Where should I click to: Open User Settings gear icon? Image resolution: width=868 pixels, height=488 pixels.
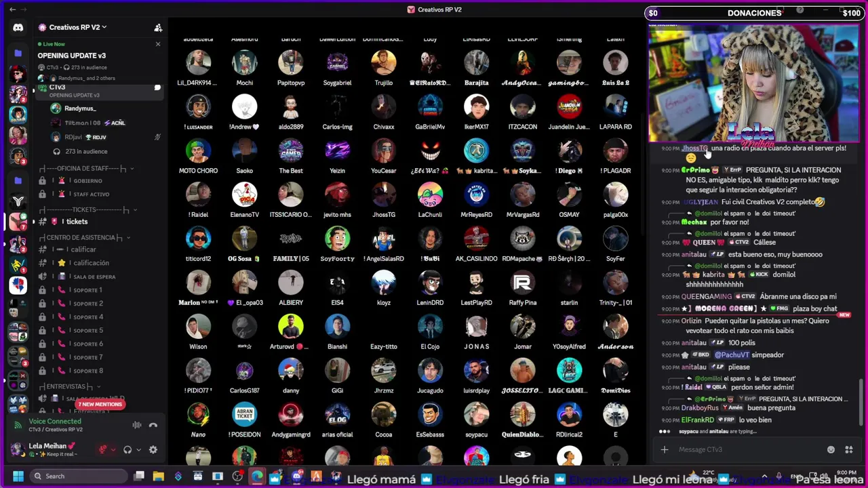[x=153, y=449]
